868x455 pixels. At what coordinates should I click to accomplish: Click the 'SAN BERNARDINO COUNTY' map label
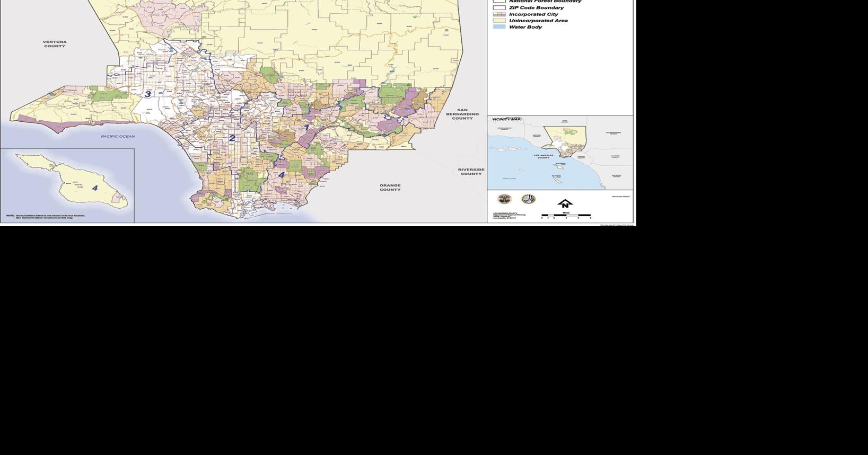[462, 114]
